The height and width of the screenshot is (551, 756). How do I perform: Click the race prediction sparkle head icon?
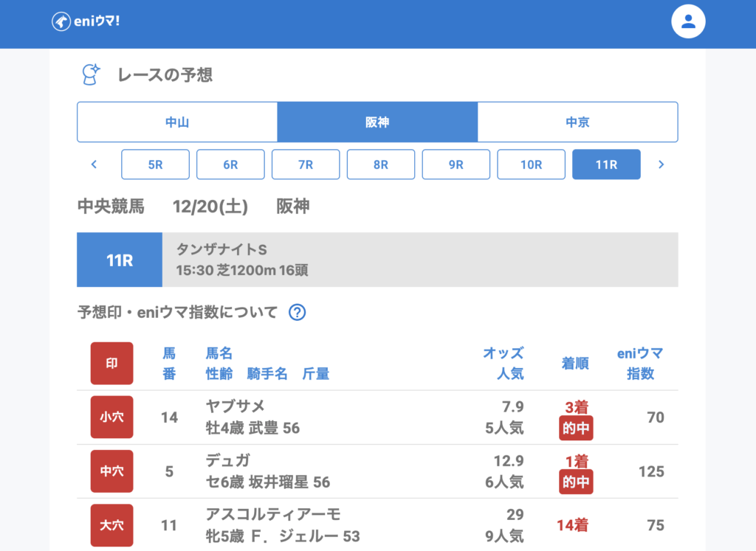click(x=90, y=74)
